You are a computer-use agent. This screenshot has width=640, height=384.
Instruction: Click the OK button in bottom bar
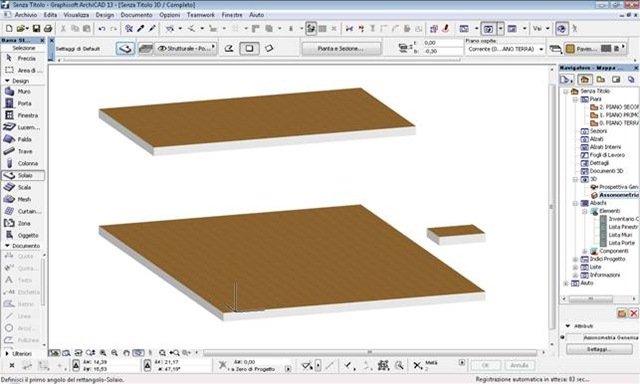pos(485,365)
